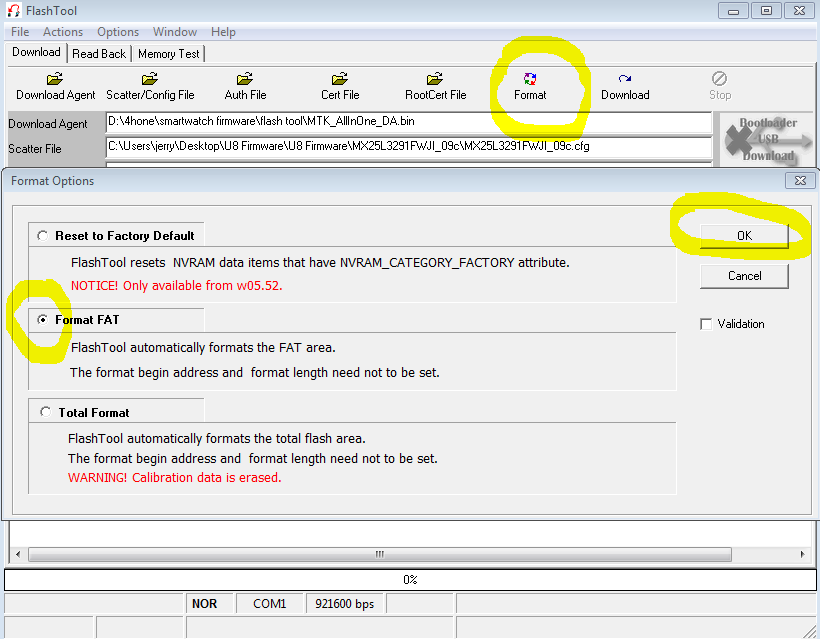Screen dimensions: 820x639
Task: Switch to the Download tab
Action: point(36,52)
